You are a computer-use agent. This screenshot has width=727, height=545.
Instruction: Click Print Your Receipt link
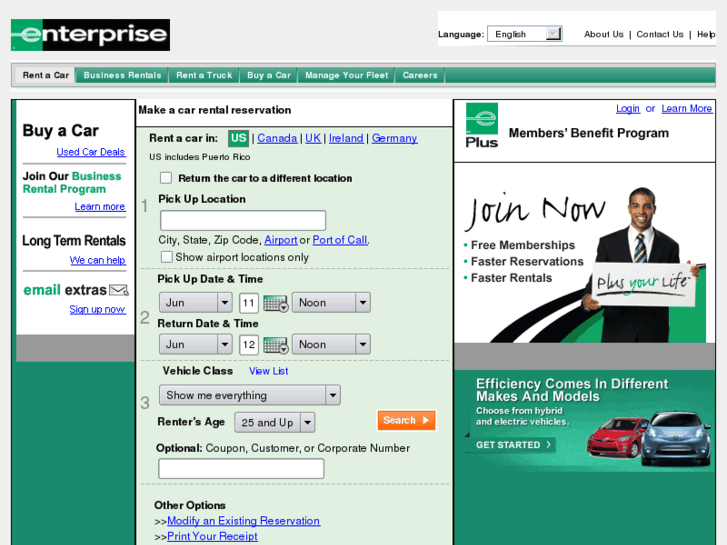click(212, 536)
